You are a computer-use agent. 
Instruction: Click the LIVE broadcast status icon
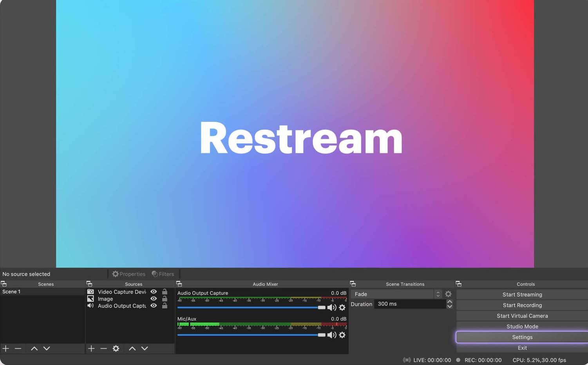(407, 360)
